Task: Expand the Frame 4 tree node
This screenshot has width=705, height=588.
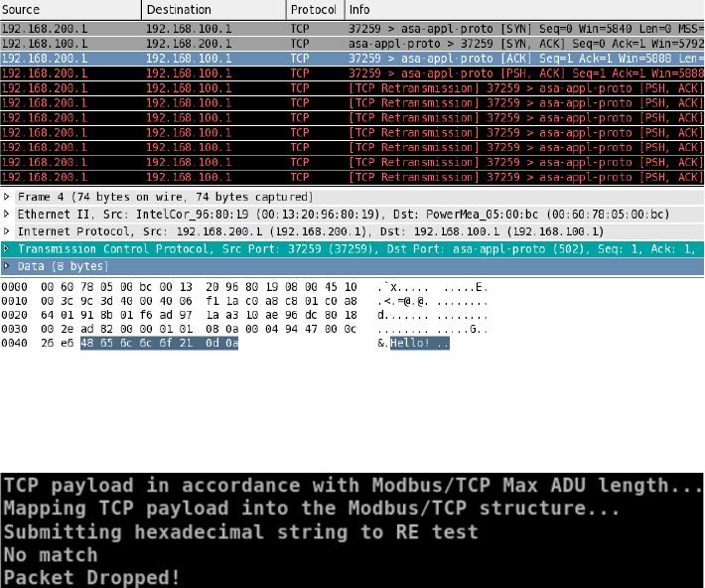Action: click(x=8, y=197)
